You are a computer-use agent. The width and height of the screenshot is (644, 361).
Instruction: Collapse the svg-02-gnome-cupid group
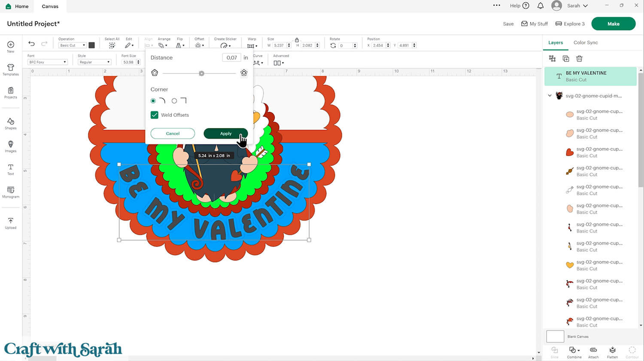[x=550, y=96]
